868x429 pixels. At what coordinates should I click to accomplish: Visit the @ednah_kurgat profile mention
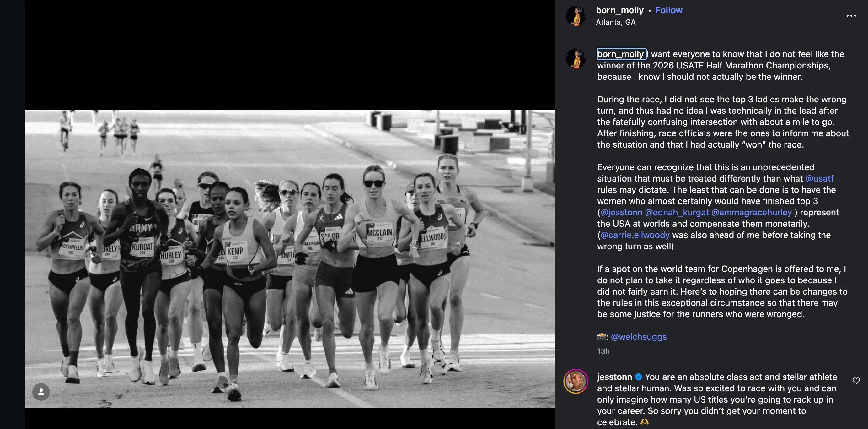click(x=677, y=213)
